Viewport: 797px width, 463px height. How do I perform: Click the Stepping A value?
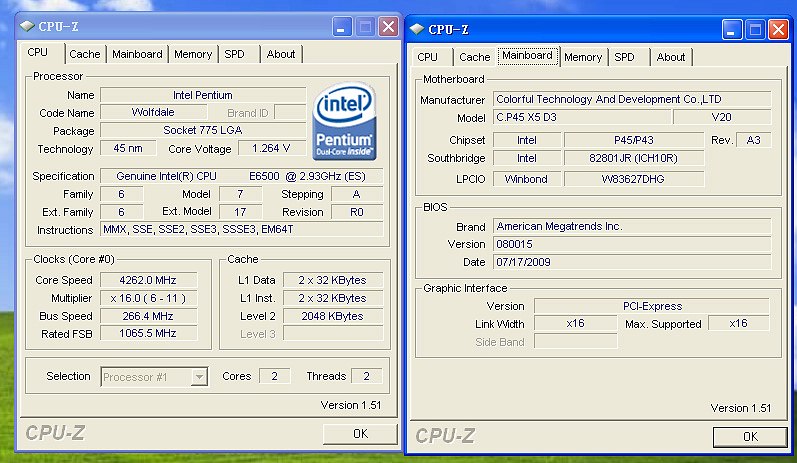pos(357,194)
